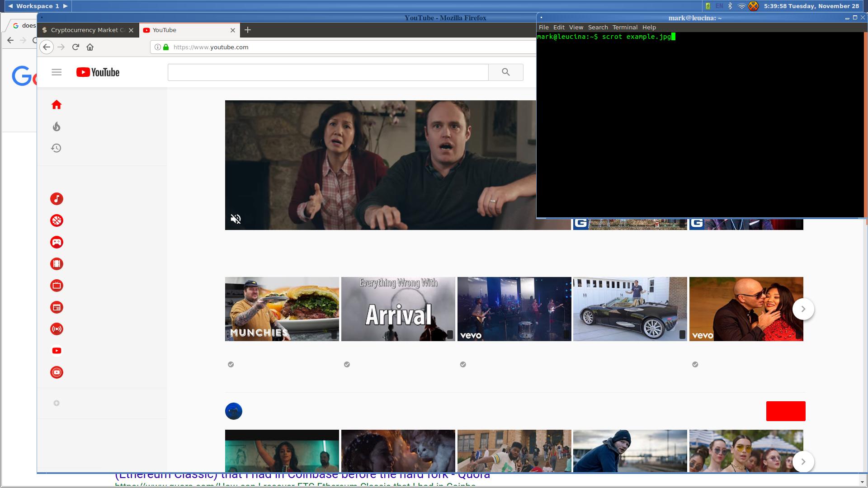Click the Quora link in background window

[302, 476]
